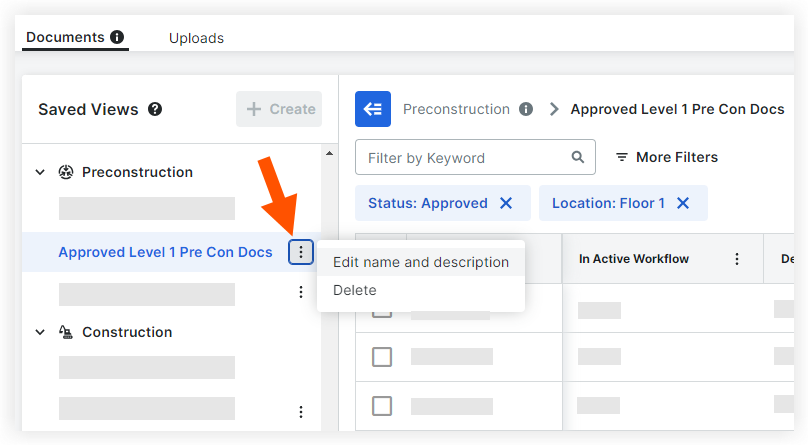809x446 pixels.
Task: Open three-dot menu for Approved Level 1 Pre Con Docs
Action: point(301,252)
